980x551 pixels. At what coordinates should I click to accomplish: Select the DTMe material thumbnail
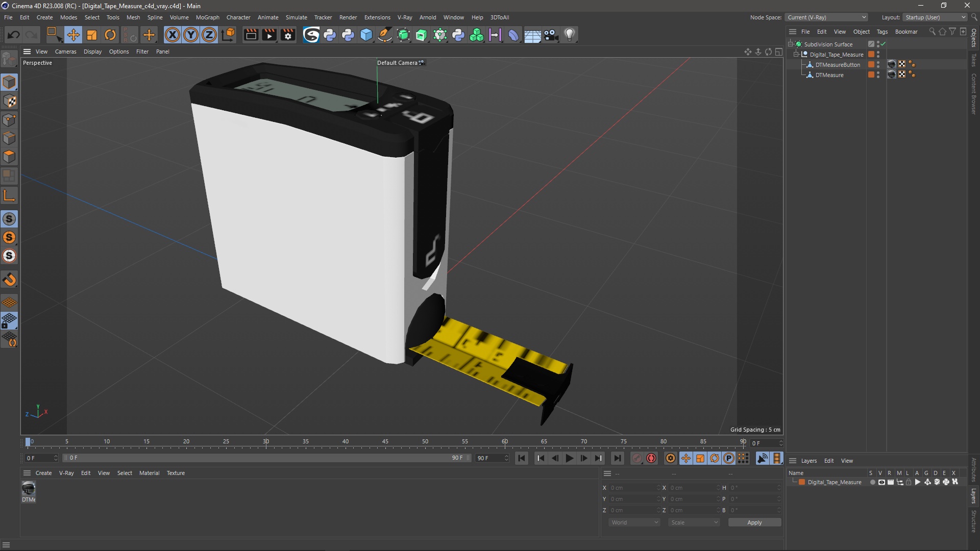click(29, 489)
